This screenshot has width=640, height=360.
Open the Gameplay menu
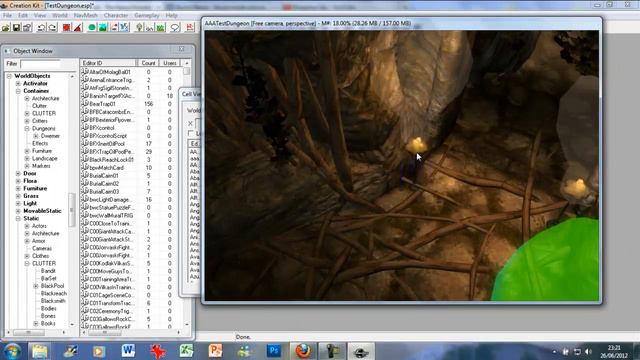pos(147,15)
